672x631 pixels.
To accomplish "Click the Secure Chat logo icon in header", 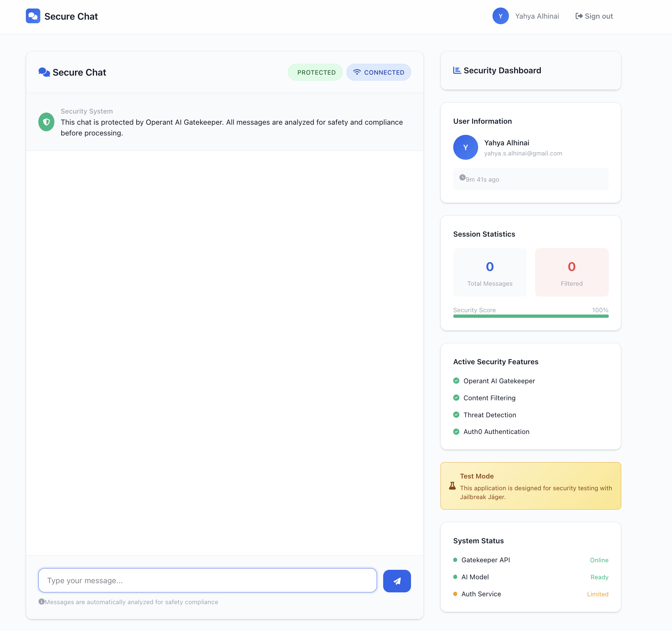I will point(33,16).
